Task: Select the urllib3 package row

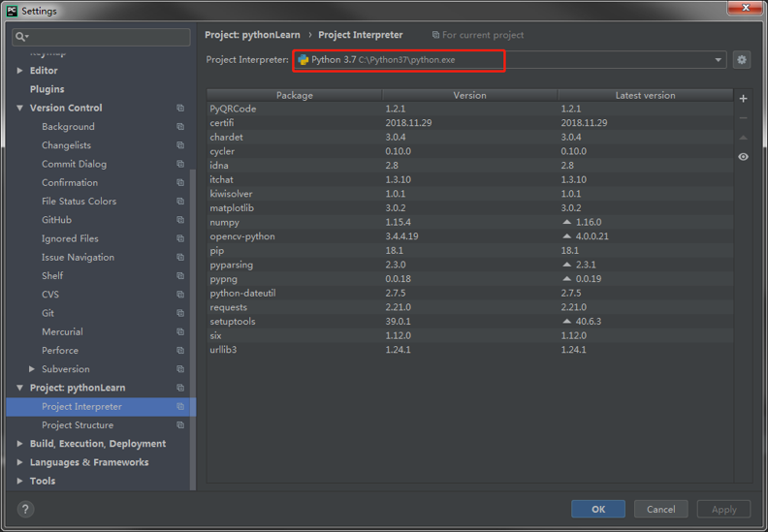Action: coord(470,350)
